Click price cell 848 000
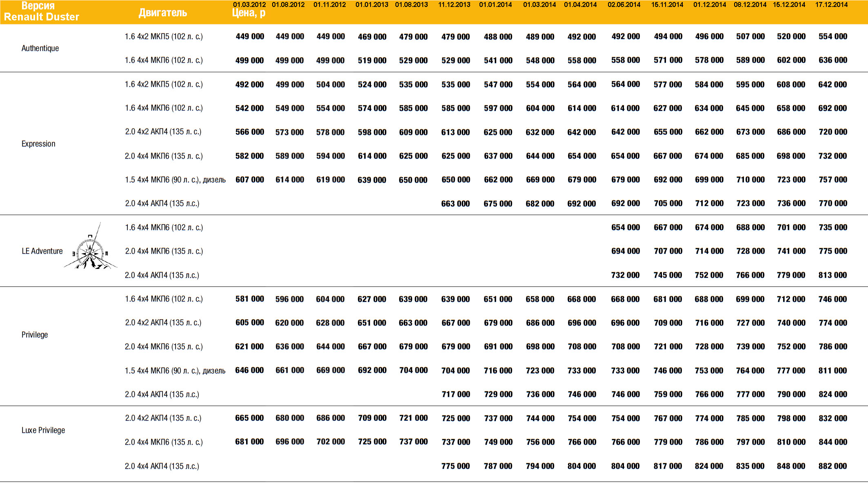Screen dimensions: 868x495 pos(791,466)
